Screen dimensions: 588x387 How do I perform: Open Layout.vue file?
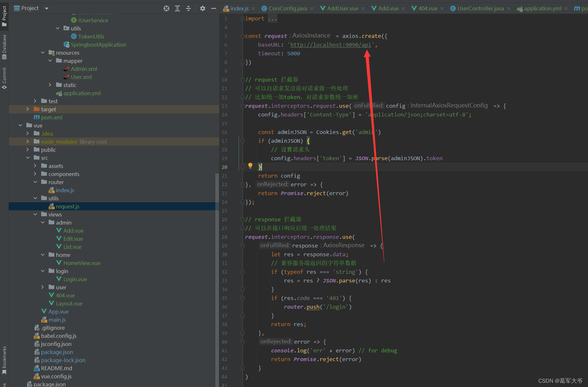click(69, 304)
